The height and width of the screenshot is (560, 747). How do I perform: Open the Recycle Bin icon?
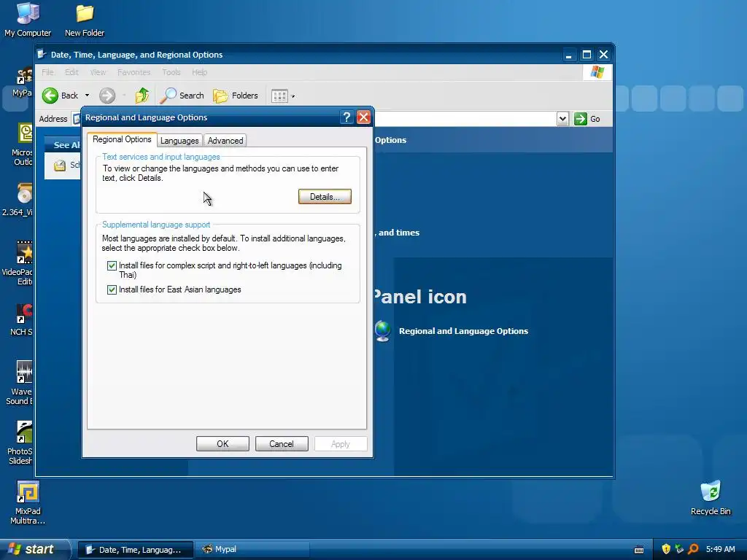tap(711, 498)
